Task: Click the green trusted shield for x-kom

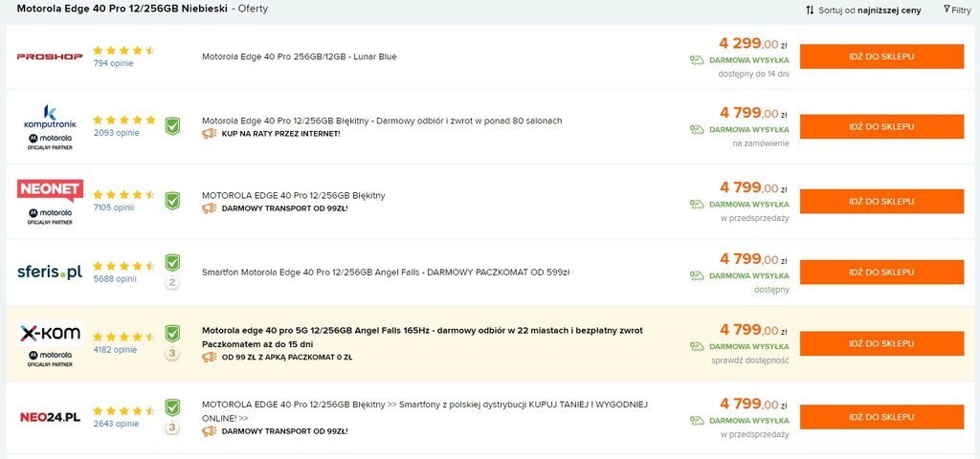Action: pos(172,334)
